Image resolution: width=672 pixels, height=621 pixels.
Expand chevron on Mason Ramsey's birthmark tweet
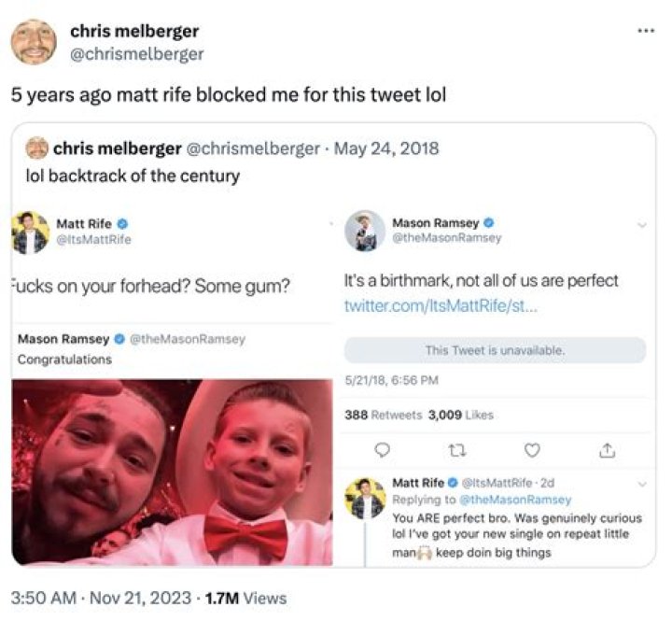pyautogui.click(x=641, y=225)
